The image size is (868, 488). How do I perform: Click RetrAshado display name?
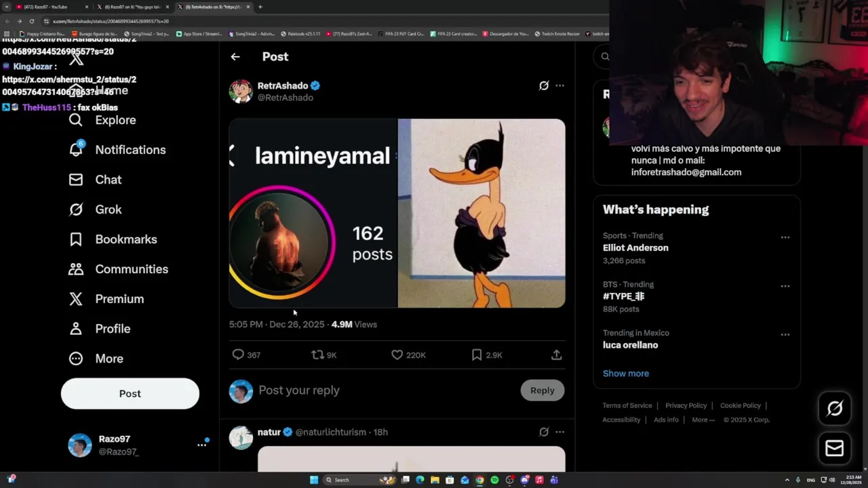click(x=283, y=85)
